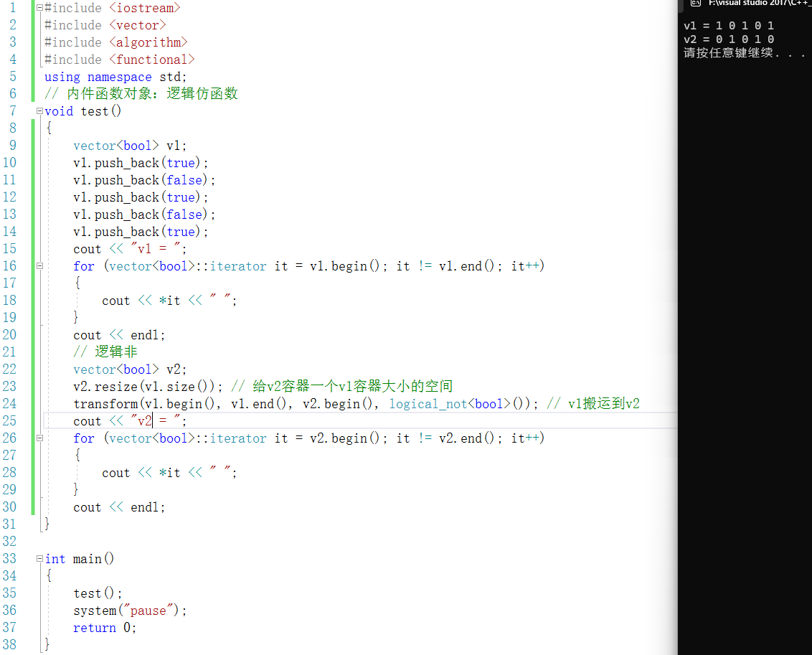The height and width of the screenshot is (655, 812).
Task: Click the console window icon in title bar
Action: [x=696, y=3]
